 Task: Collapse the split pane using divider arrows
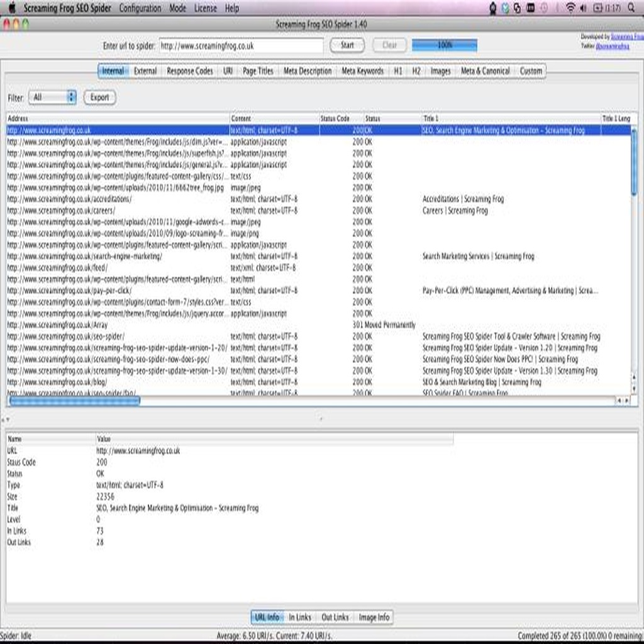[x=5, y=419]
